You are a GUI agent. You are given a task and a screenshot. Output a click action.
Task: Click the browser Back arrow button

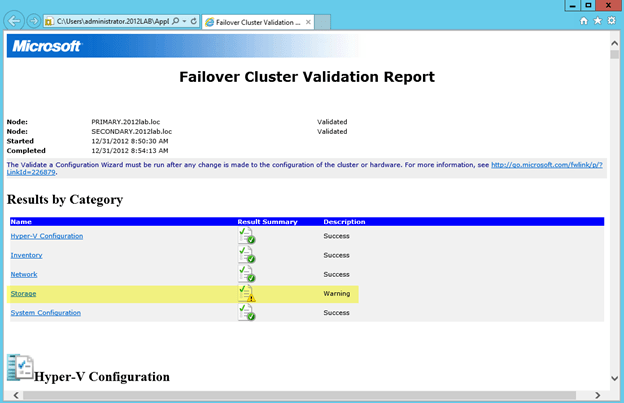click(14, 20)
